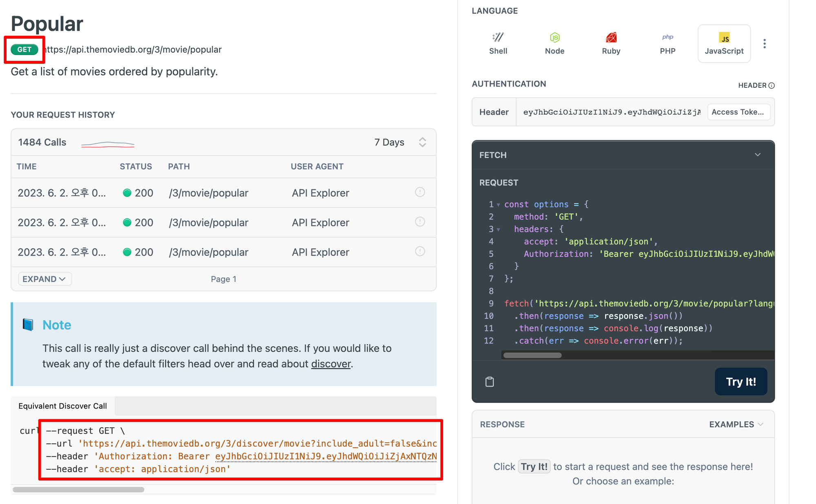Screen dimensions: 816x504
Task: Collapse the FETCH library dropdown
Action: tap(758, 155)
